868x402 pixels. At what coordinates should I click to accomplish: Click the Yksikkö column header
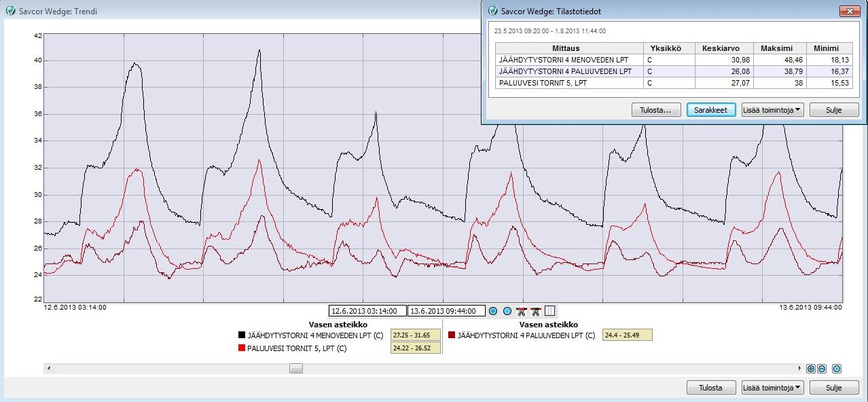(x=670, y=48)
